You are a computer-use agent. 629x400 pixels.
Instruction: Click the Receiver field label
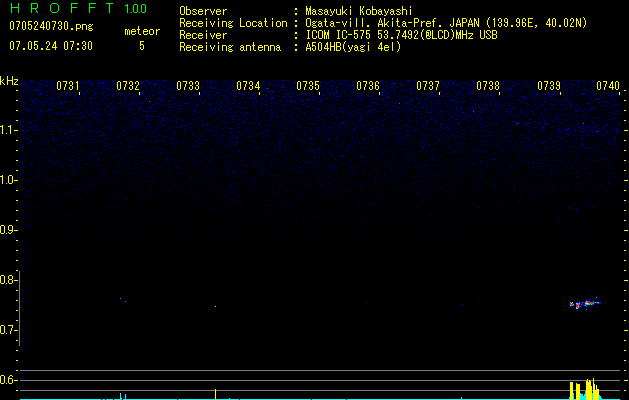(x=203, y=35)
